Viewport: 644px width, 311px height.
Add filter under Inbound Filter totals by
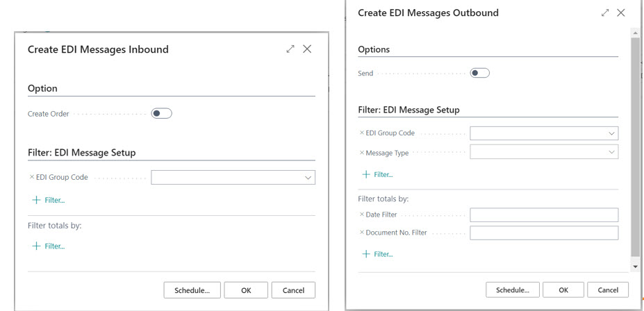pos(49,246)
